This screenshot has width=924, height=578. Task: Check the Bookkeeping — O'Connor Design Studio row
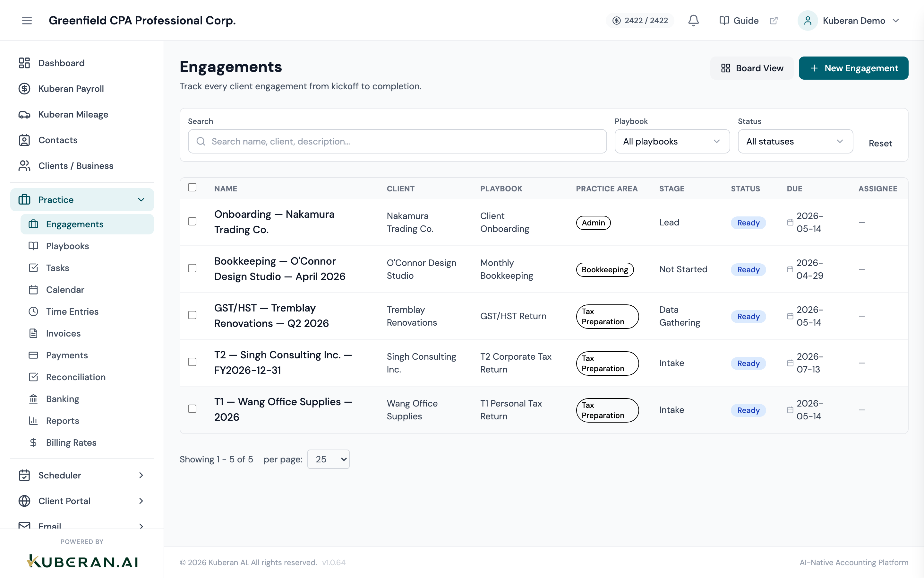point(192,268)
